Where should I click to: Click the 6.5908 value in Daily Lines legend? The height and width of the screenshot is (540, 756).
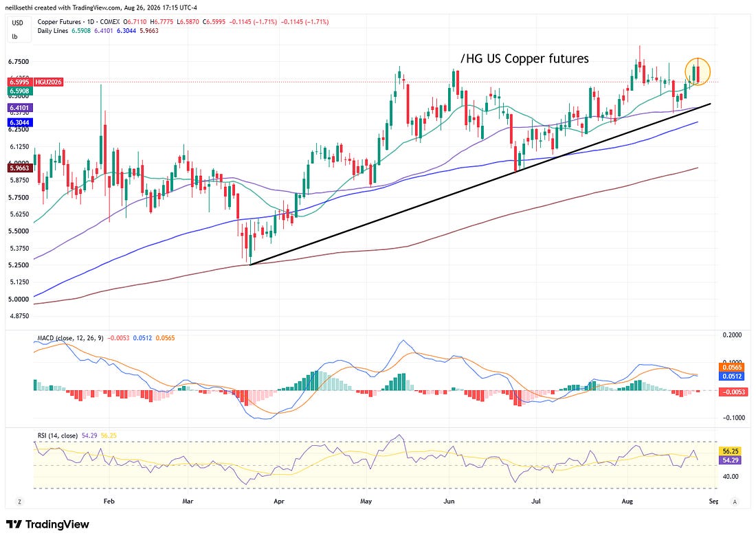pyautogui.click(x=82, y=31)
